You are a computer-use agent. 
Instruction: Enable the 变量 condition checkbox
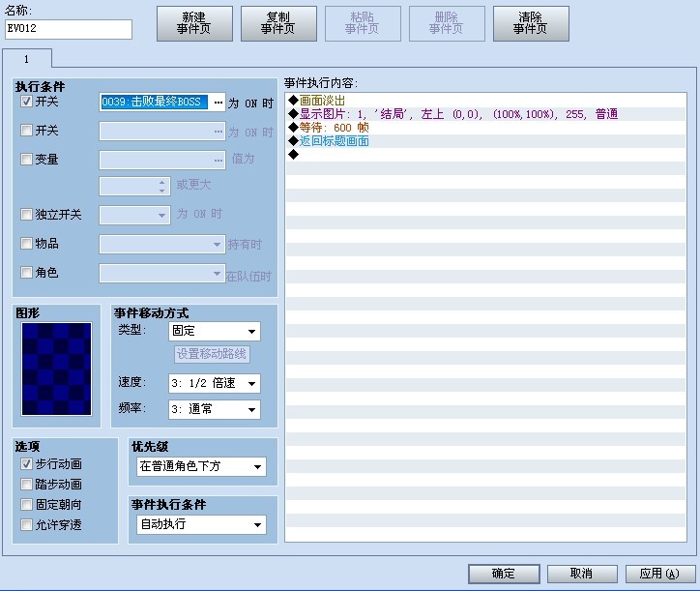coord(26,159)
